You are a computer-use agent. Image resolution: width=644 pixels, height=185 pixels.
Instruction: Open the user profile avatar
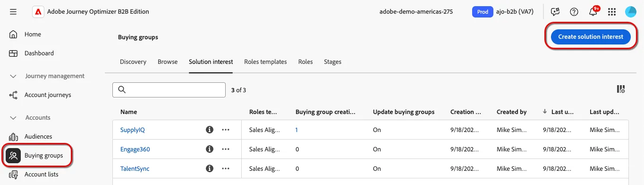[x=631, y=12]
